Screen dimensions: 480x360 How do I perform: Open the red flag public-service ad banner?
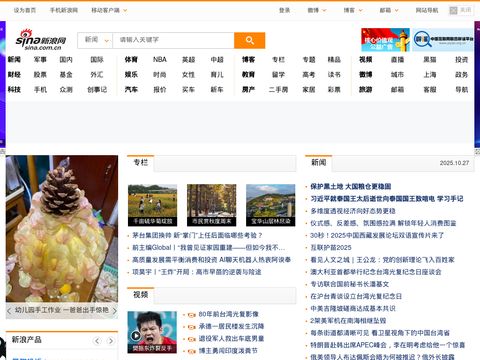point(385,40)
